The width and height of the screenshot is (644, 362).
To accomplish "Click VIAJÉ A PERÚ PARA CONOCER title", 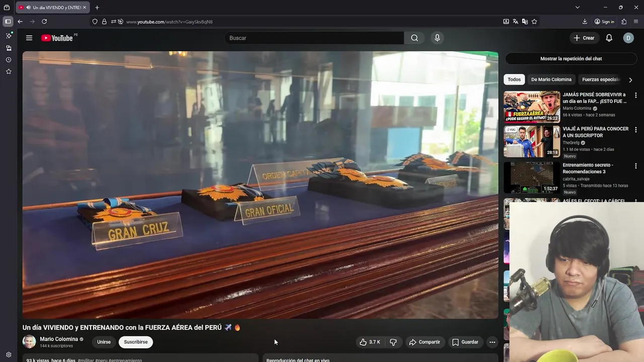I will (x=596, y=132).
